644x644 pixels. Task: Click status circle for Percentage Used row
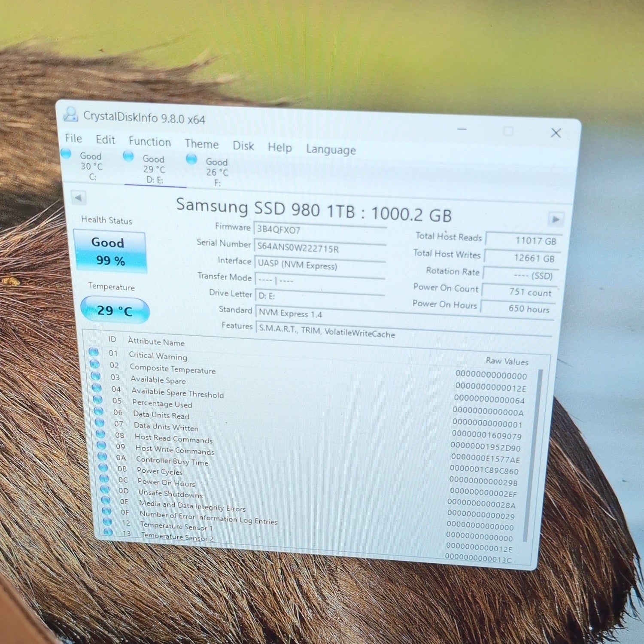98,399
